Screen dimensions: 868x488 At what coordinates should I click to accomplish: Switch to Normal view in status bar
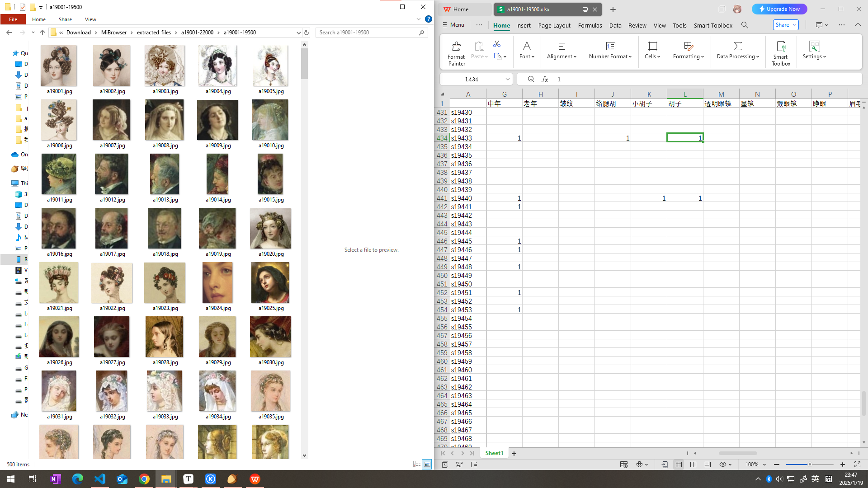coord(679,465)
